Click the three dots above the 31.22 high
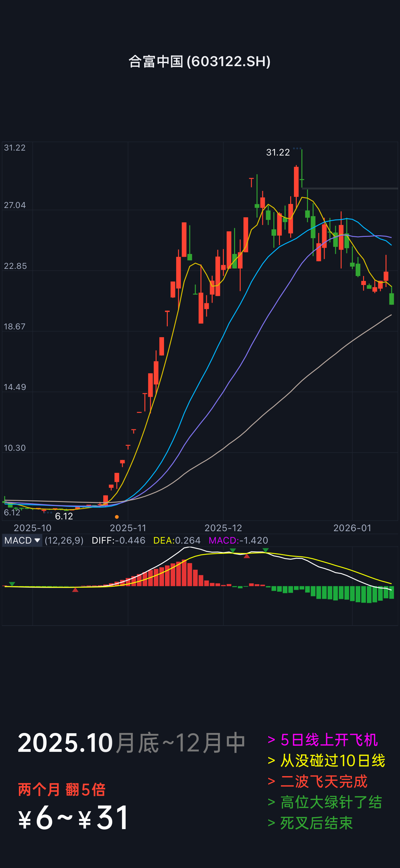Screen dimensions: 400x868 [x=297, y=148]
